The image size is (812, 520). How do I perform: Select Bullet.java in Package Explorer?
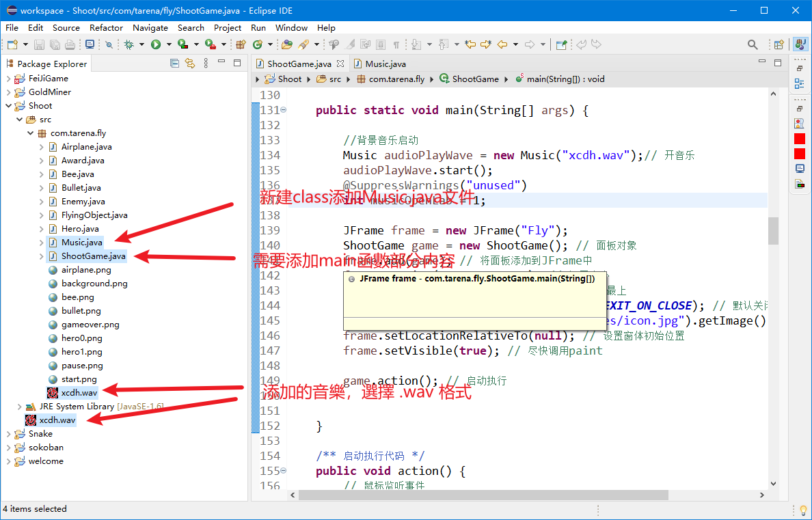point(81,187)
